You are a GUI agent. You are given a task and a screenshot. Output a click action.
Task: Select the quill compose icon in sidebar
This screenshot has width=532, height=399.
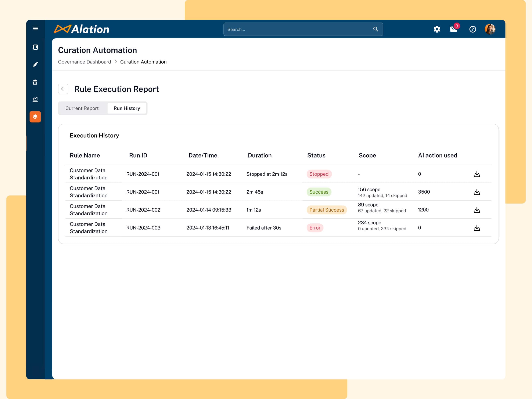click(35, 64)
